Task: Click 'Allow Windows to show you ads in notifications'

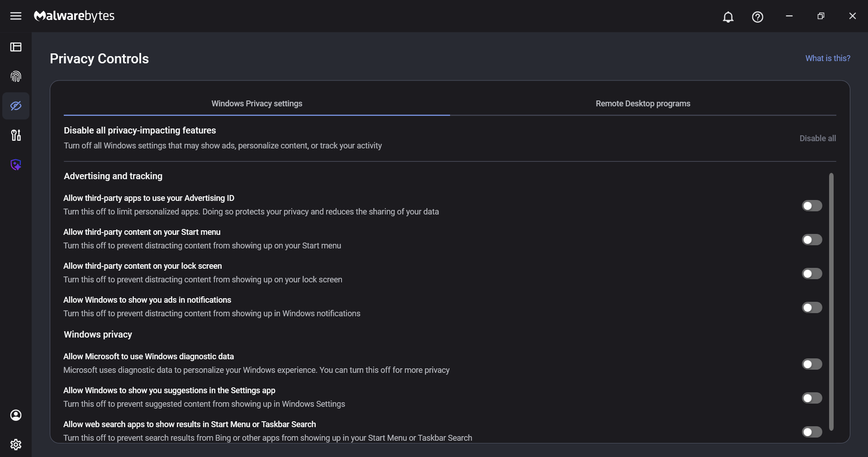Action: pos(147,300)
